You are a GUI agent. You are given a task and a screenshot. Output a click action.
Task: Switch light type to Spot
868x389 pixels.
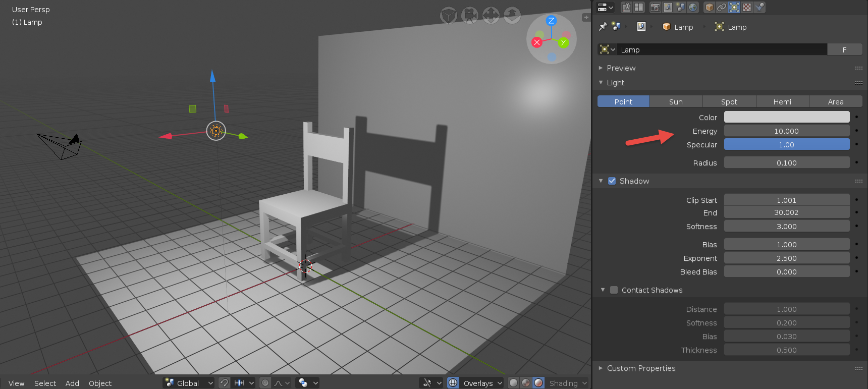pyautogui.click(x=729, y=102)
